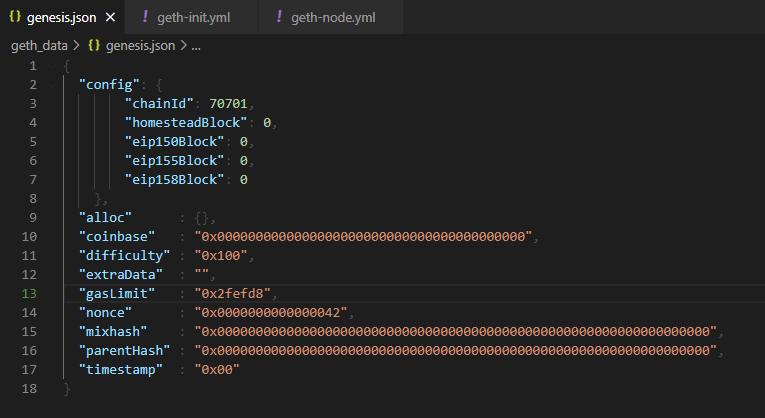Click the "timestamp" key on line 17
The image size is (765, 418).
tap(121, 370)
